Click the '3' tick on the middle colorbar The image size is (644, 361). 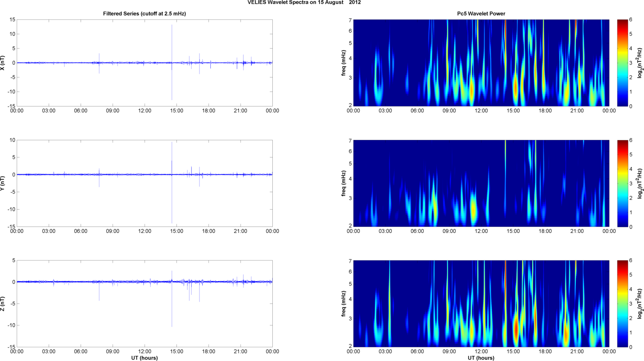pyautogui.click(x=631, y=183)
